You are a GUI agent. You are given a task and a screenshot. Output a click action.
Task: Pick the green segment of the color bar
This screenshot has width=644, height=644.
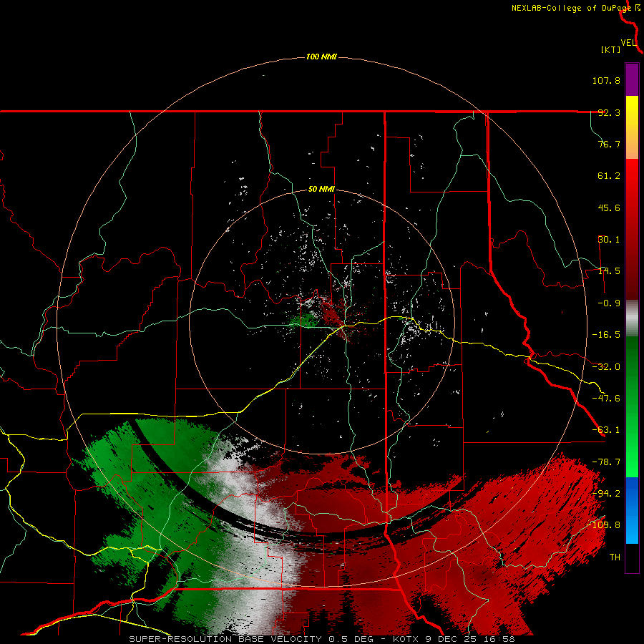pos(632,406)
